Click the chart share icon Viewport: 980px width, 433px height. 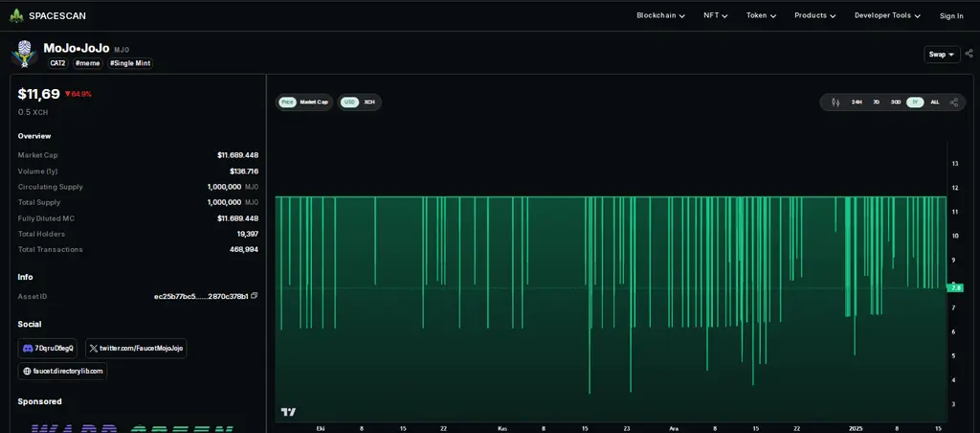coord(954,102)
